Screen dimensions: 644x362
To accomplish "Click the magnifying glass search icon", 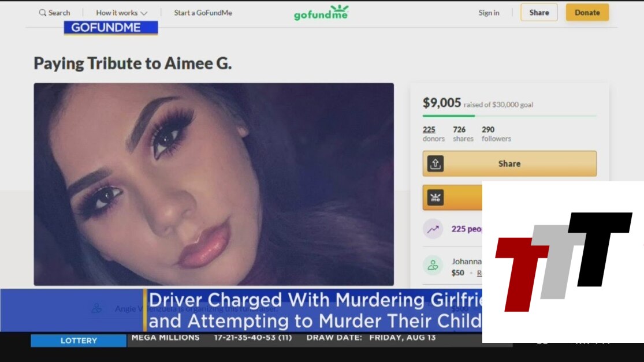I will point(42,13).
